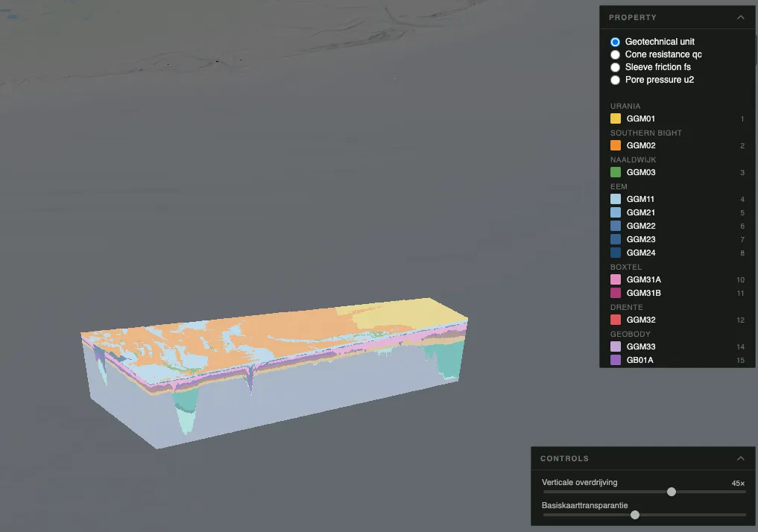This screenshot has height=532, width=758.
Task: Click the GGM01 yellow color swatch
Action: tap(616, 118)
